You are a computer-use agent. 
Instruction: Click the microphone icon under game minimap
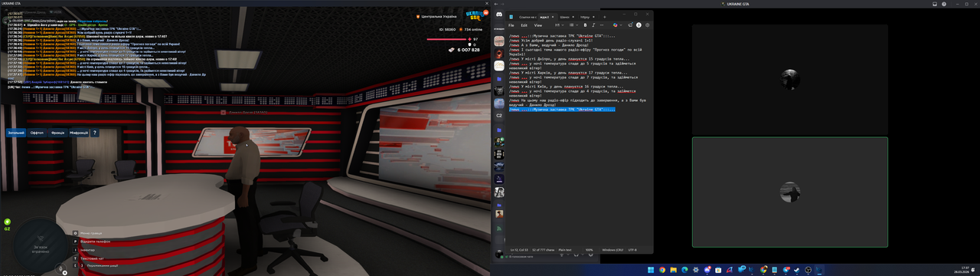pos(60,268)
